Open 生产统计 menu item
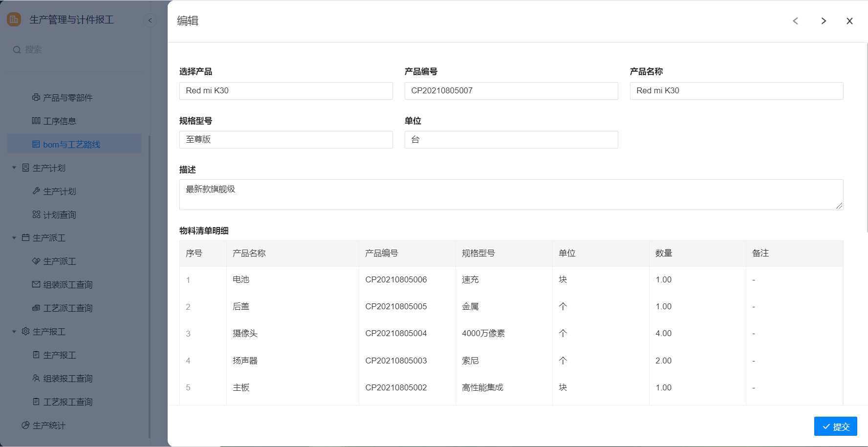This screenshot has height=447, width=868. (74, 426)
